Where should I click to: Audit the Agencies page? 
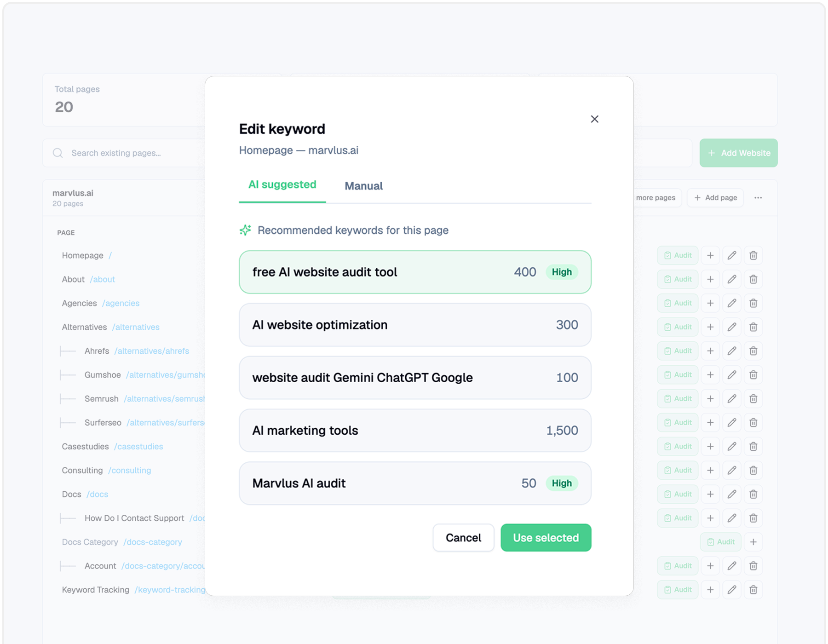click(678, 303)
